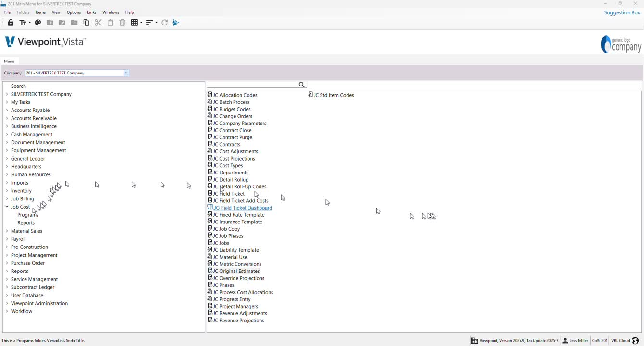Viewport: 644px width, 346px height.
Task: Click the copy icon in the toolbar
Action: point(87,23)
